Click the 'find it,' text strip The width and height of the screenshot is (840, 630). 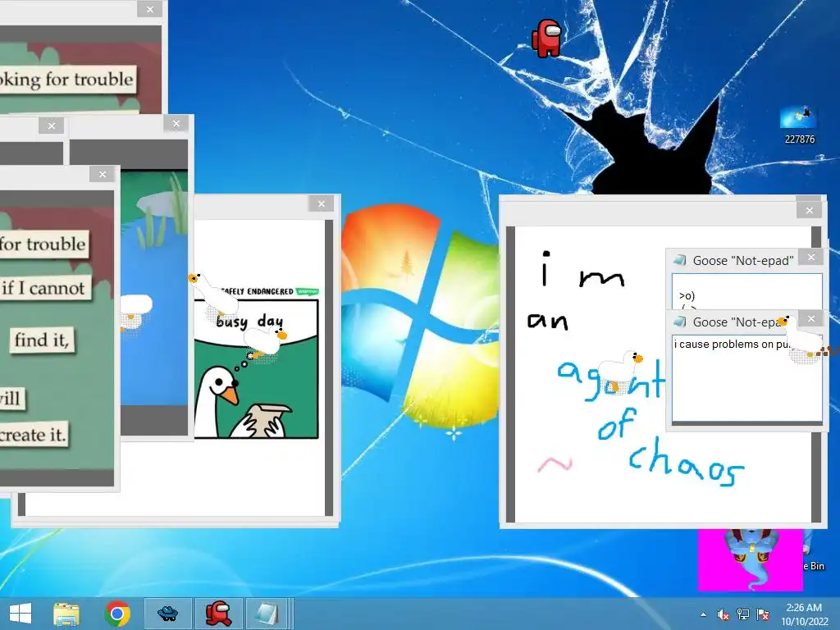point(42,340)
